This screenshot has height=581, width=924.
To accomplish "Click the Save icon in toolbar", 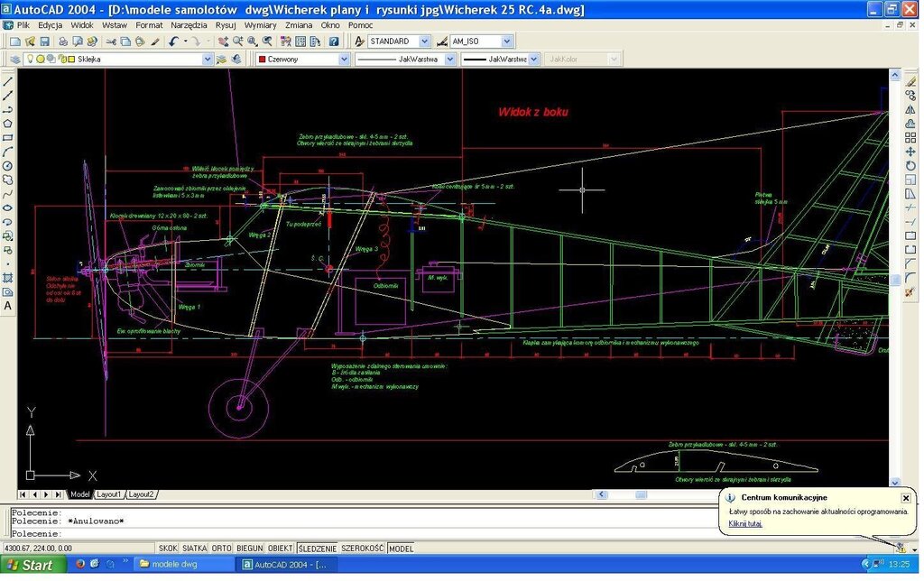I will [x=44, y=41].
